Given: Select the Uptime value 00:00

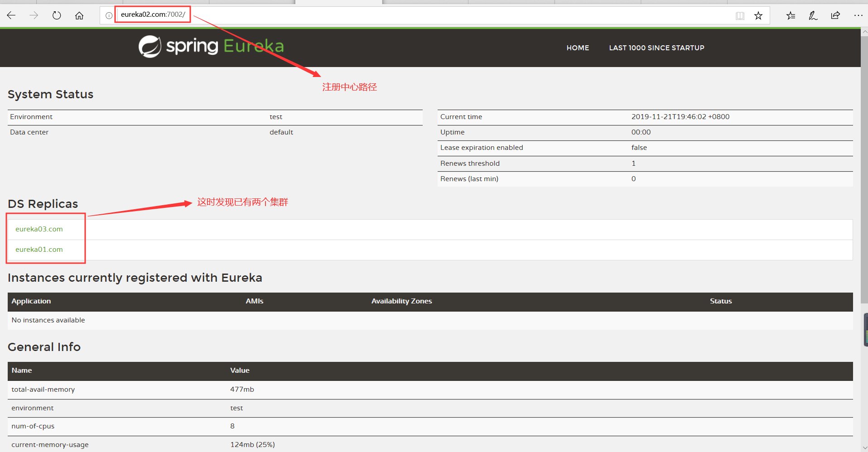Looking at the screenshot, I should (x=641, y=132).
